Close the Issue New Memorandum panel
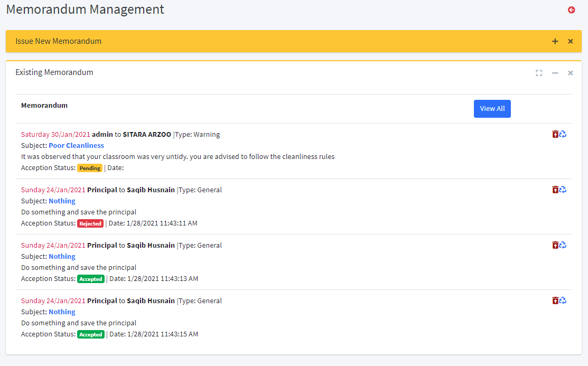 (571, 41)
